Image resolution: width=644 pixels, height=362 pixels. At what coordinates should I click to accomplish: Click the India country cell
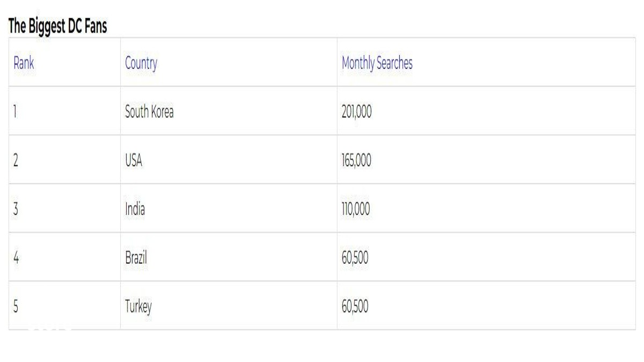(x=135, y=209)
